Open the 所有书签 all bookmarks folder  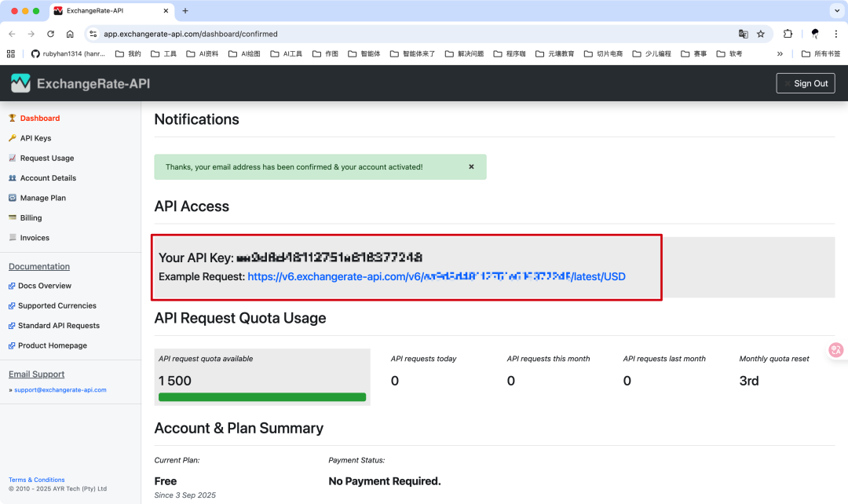point(821,53)
